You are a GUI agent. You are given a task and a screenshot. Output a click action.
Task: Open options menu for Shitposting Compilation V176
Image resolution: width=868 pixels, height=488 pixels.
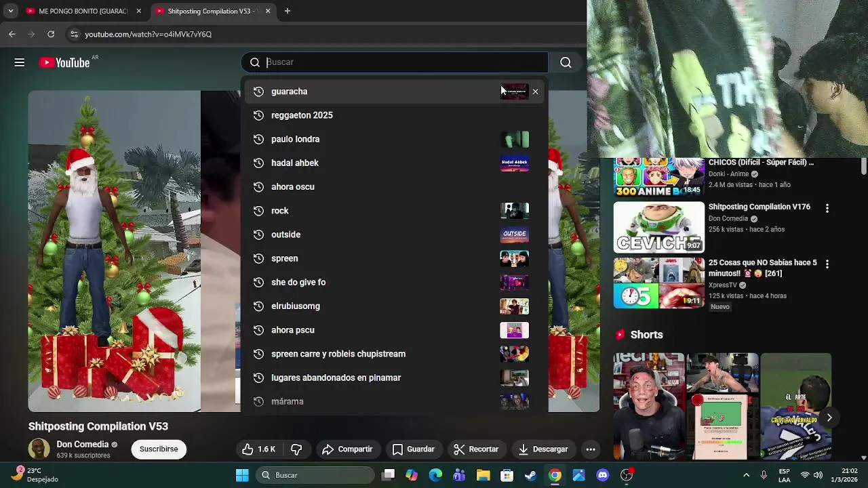click(827, 208)
